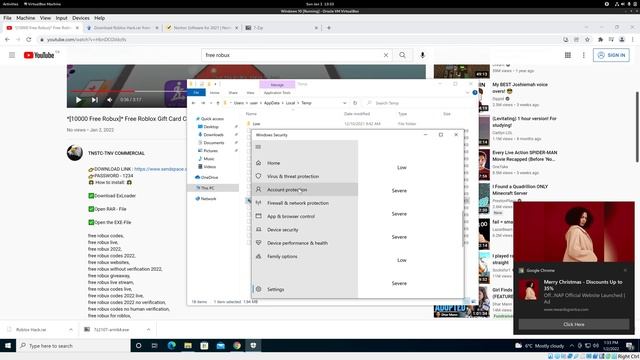Click the YouTube search magnifier button

pyautogui.click(x=402, y=55)
